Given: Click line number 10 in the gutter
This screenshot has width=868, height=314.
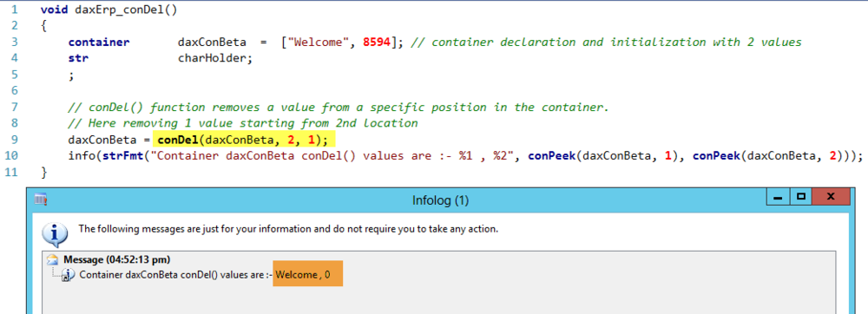Looking at the screenshot, I should [11, 156].
